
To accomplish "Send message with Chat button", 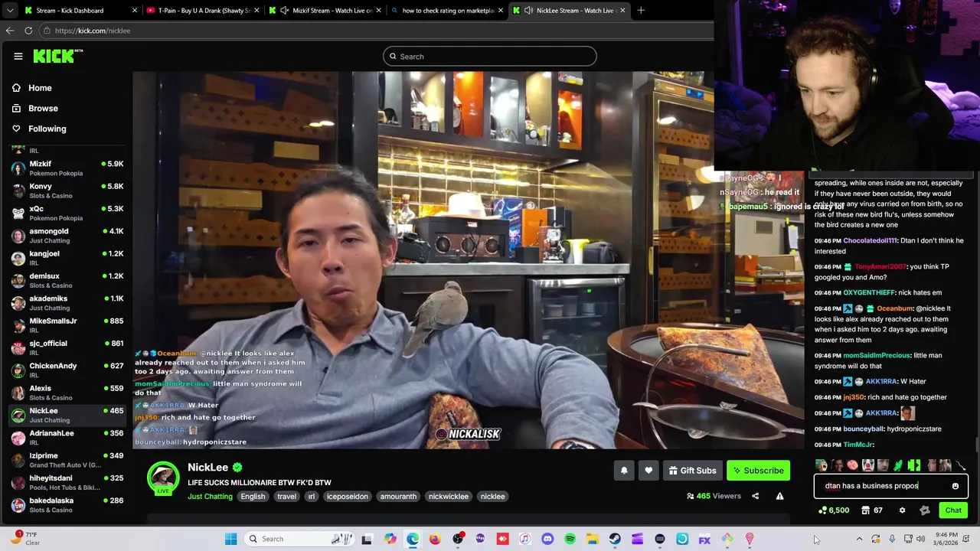I will [953, 510].
